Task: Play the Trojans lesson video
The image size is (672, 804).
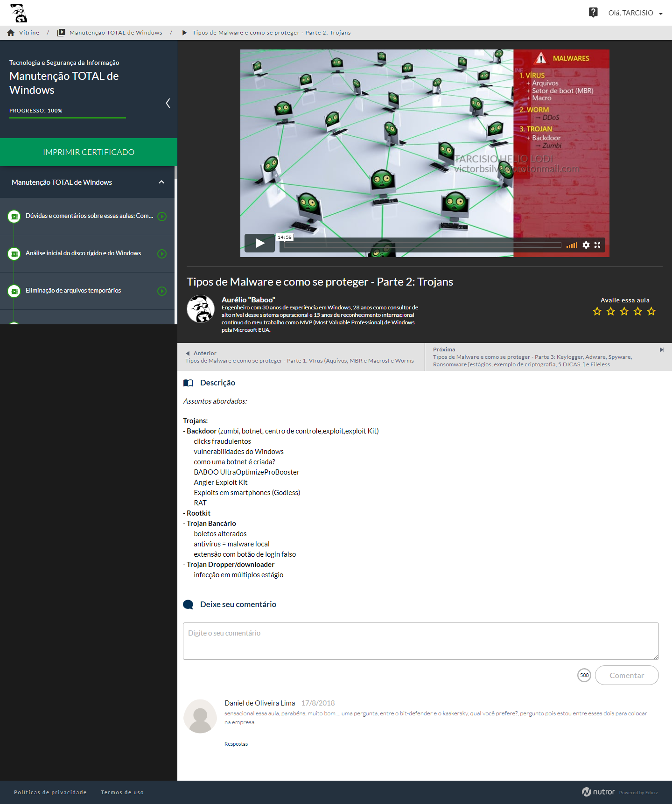Action: coord(259,243)
